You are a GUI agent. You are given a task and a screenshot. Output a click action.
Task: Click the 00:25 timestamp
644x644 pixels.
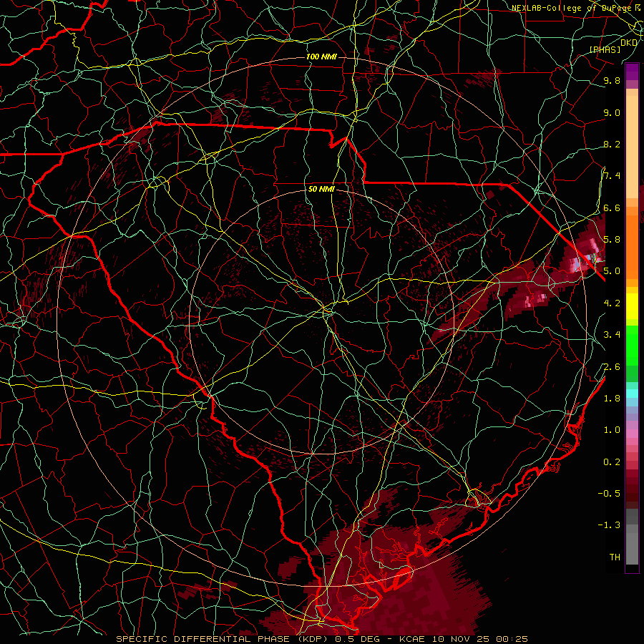coord(512,639)
